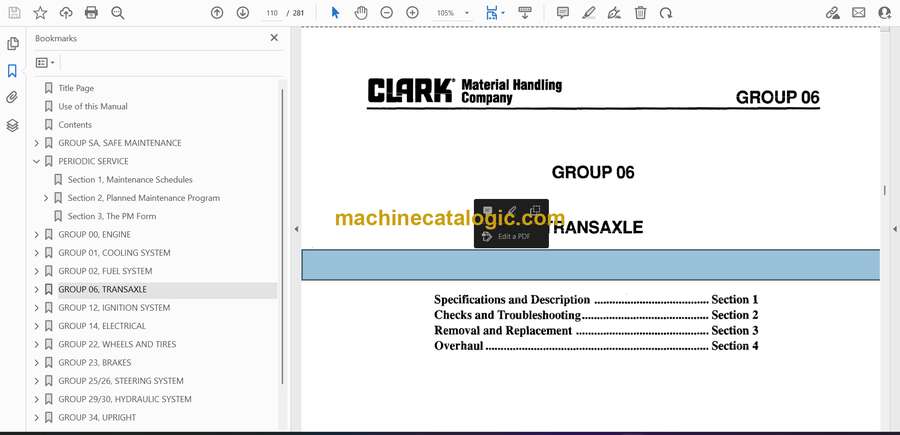Expand Section 2, Planned Maintenance Program
This screenshot has width=900, height=435.
click(46, 198)
